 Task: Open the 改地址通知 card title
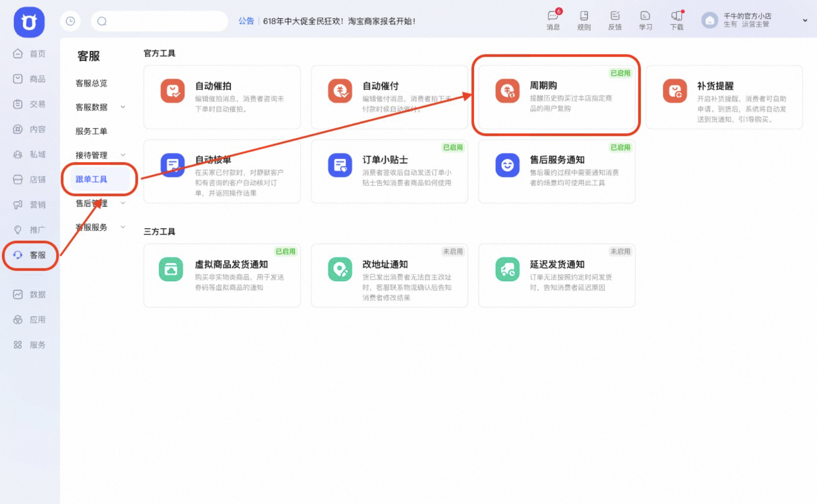[x=385, y=265]
